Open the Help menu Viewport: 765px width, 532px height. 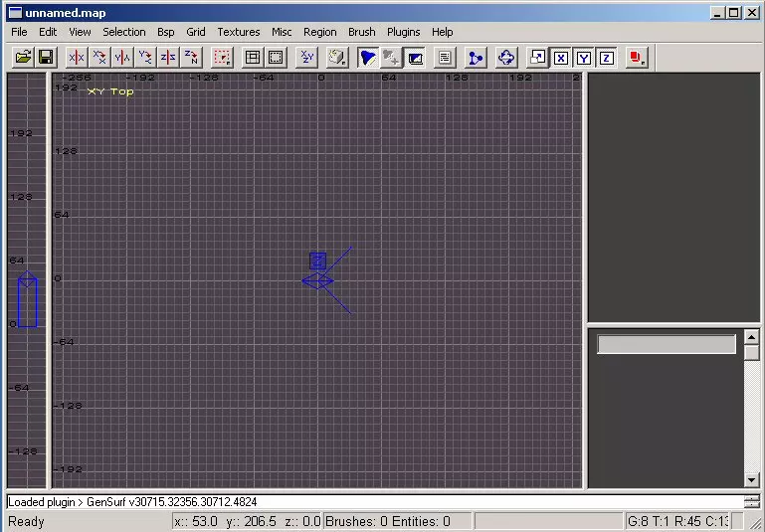click(443, 32)
